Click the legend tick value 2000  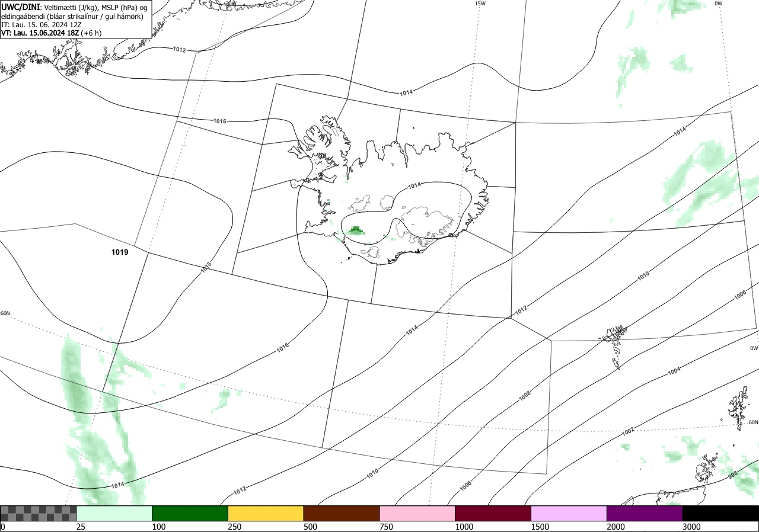[x=616, y=527]
